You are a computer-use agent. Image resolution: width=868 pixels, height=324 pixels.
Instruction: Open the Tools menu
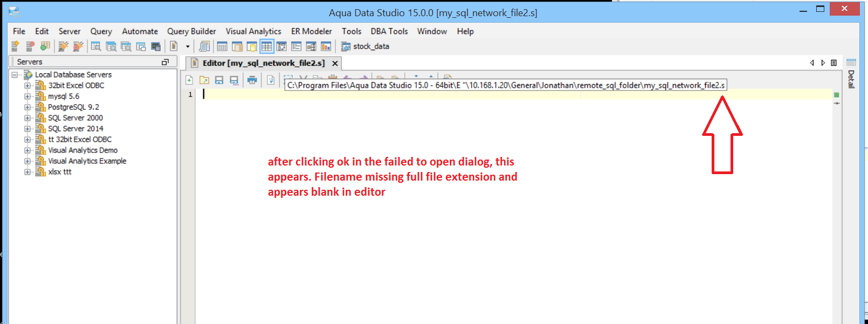click(352, 31)
